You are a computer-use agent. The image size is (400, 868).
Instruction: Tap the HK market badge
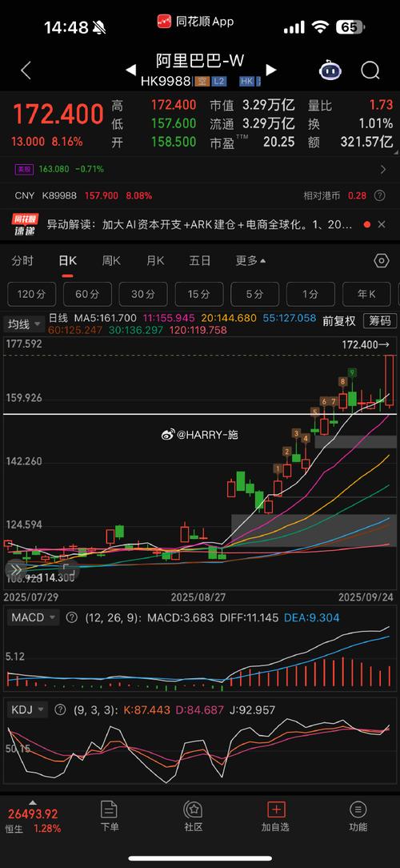(246, 82)
